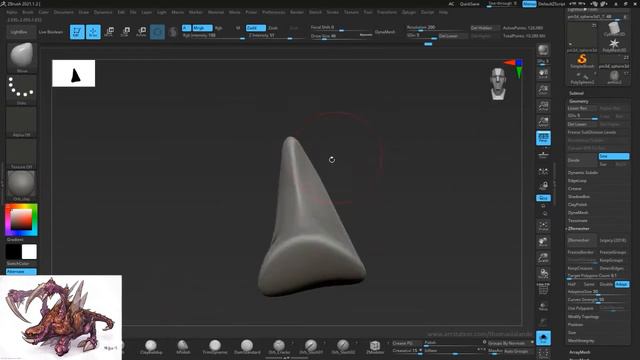This screenshot has height=360, width=640.
Task: Click inside the color picker square
Action: point(21,220)
